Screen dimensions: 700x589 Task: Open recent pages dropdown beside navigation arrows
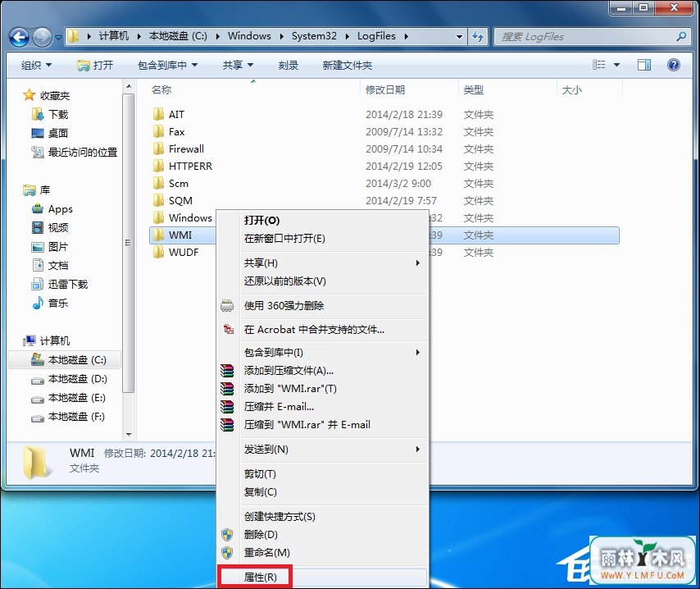pyautogui.click(x=58, y=38)
